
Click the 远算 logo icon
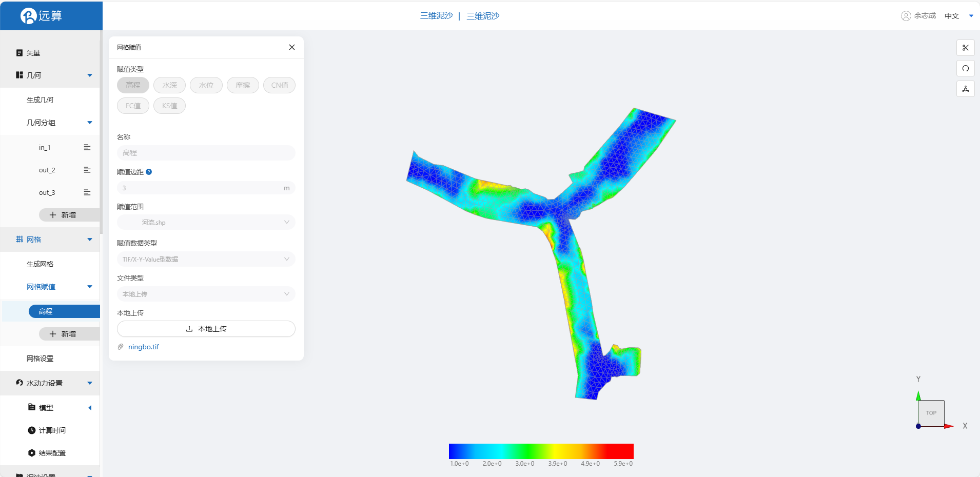click(x=28, y=16)
